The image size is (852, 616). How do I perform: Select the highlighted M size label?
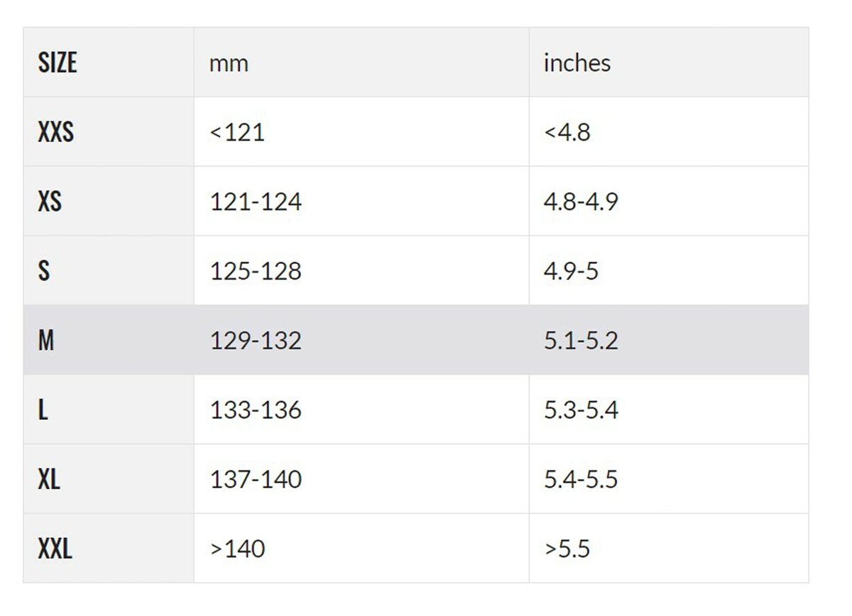click(x=46, y=341)
